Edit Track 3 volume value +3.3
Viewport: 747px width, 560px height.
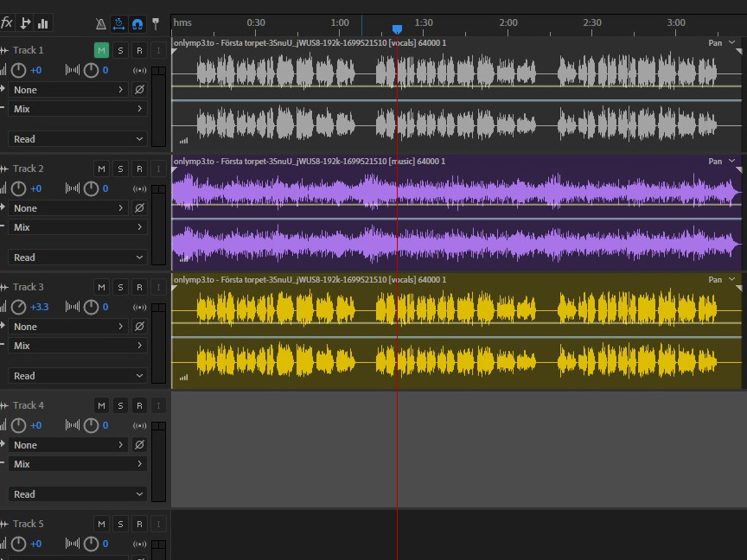pos(39,307)
